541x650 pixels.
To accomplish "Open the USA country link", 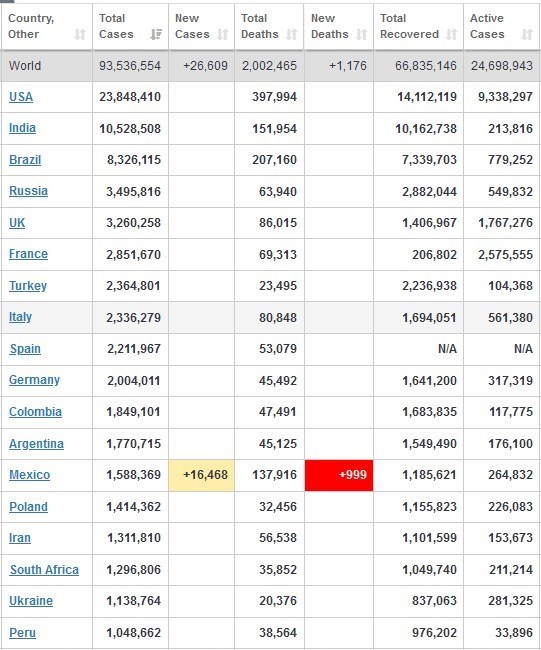I will click(21, 97).
